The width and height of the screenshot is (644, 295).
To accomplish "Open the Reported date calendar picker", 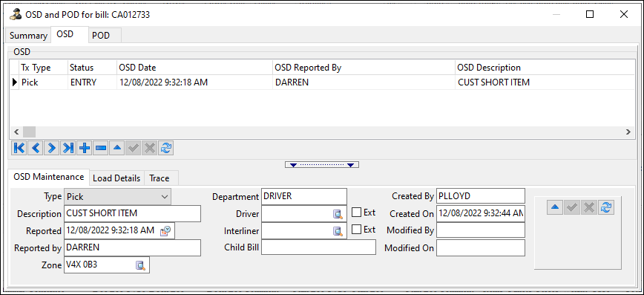I will 167,231.
